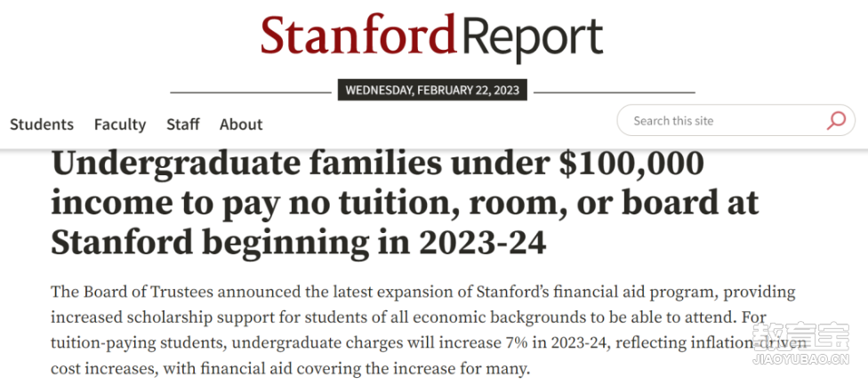Click the red word Stanford in masthead
Screen dimensions: 868x385
click(x=360, y=33)
